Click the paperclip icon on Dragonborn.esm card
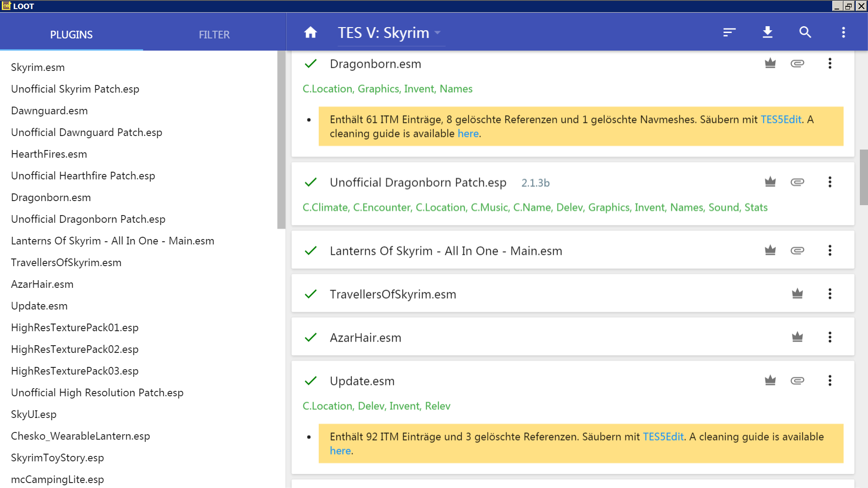 (x=797, y=63)
